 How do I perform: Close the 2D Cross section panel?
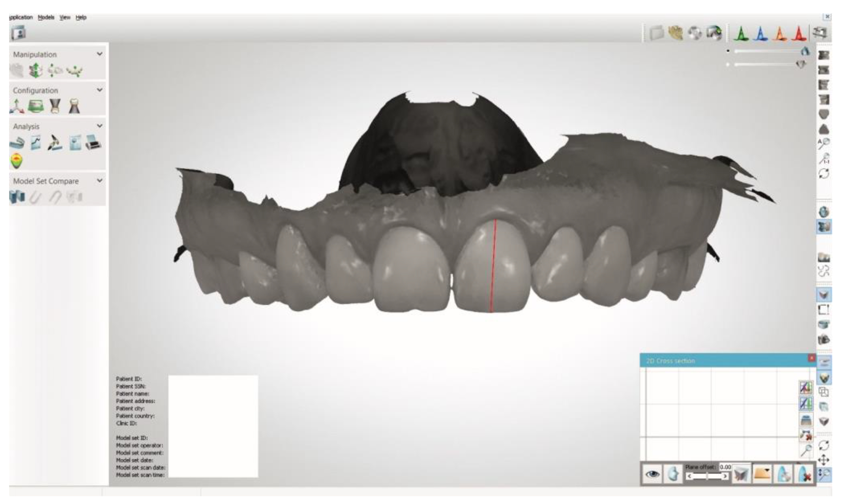[x=811, y=358]
